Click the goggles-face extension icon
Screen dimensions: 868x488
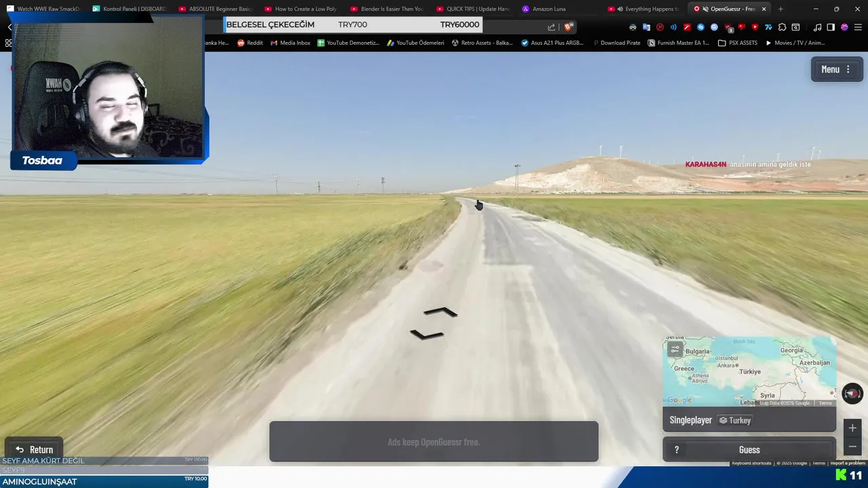pyautogui.click(x=633, y=27)
